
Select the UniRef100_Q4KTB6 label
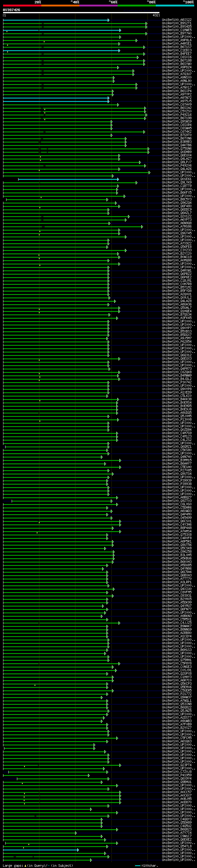[x=177, y=145]
